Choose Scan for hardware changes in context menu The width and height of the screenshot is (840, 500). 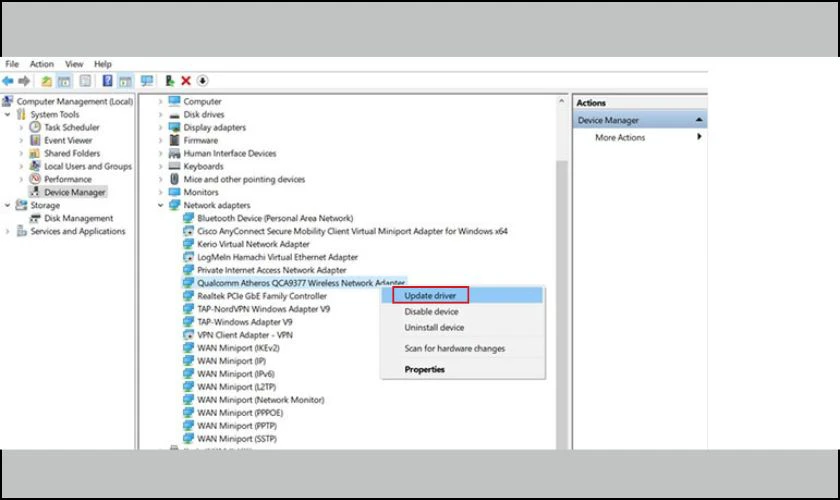coord(463,348)
